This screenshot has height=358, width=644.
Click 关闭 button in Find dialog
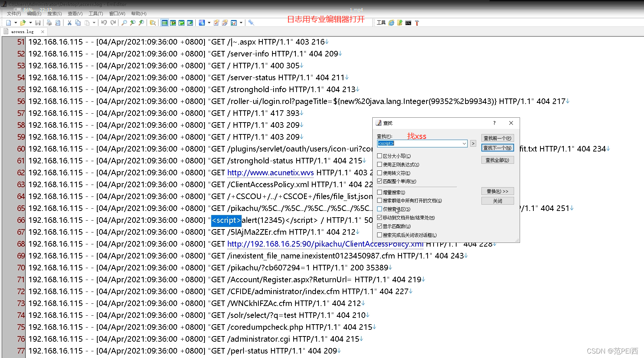tap(497, 201)
